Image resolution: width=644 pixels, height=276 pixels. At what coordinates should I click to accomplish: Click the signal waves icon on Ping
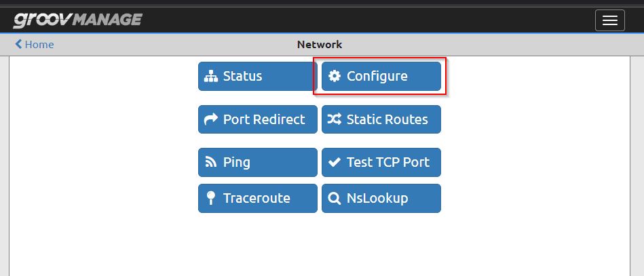(210, 162)
